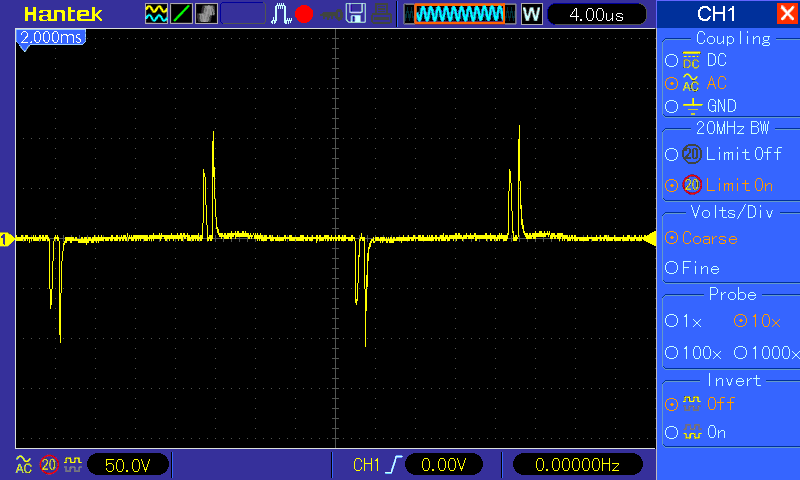Viewport: 800px width, 480px height.
Task: Click the black 20 Limit Off icon
Action: [x=692, y=154]
